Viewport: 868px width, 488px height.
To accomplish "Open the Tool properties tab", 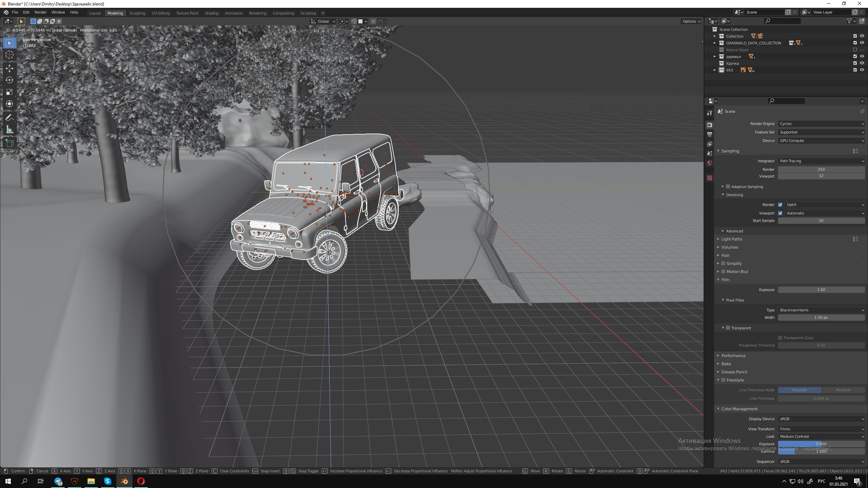I will [709, 113].
